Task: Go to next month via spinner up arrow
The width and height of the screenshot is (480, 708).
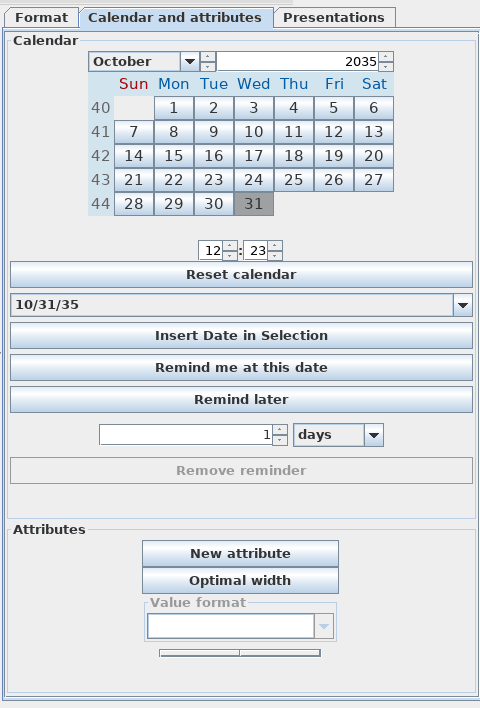Action: tap(208, 57)
